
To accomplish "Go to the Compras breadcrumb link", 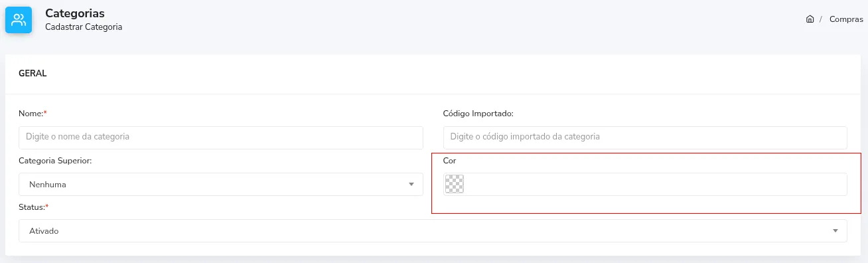I will [846, 19].
